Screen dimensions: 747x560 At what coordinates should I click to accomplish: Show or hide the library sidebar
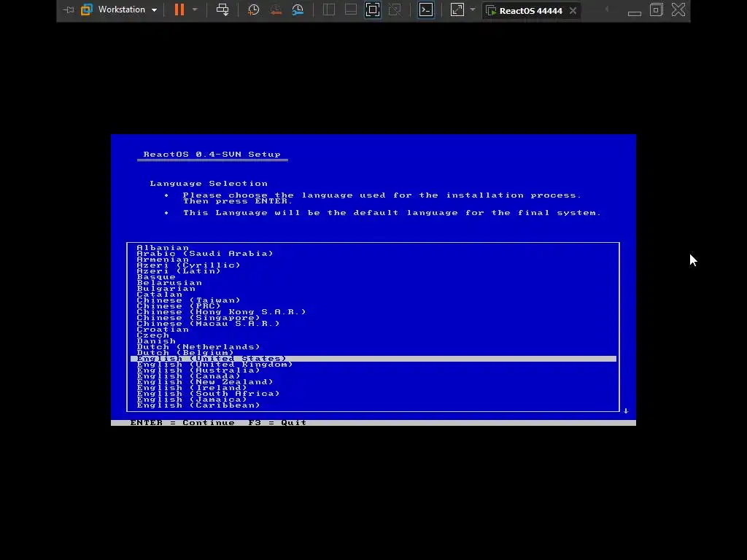click(x=329, y=9)
